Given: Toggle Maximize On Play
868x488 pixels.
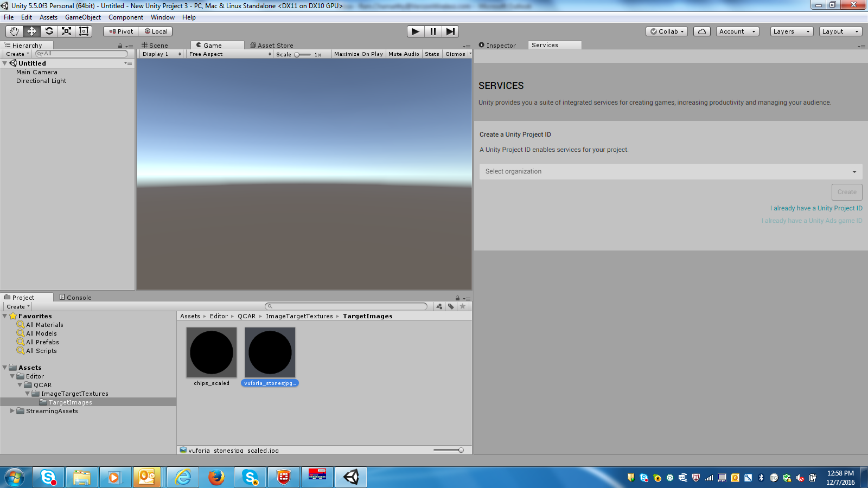Looking at the screenshot, I should click(358, 54).
